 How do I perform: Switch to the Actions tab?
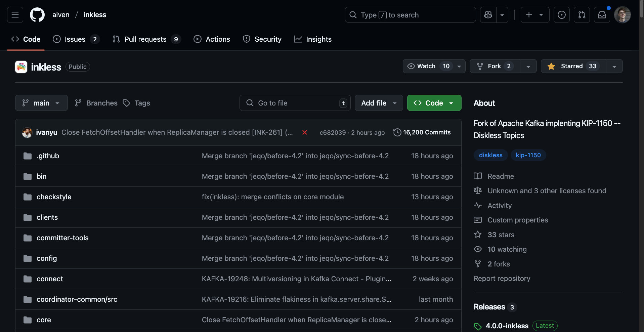point(212,39)
